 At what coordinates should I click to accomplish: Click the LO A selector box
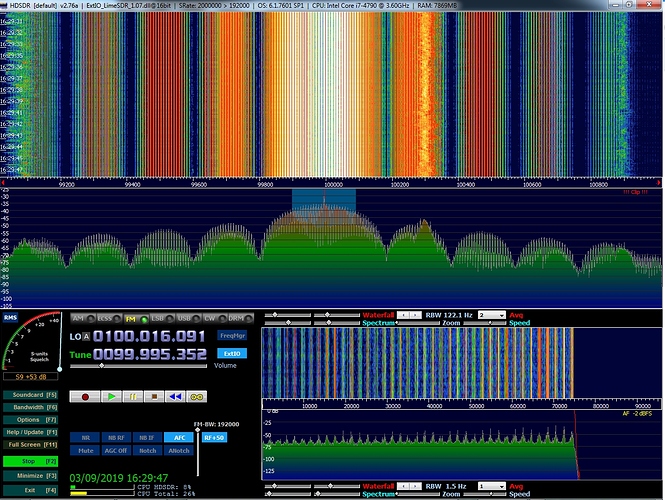pos(86,337)
